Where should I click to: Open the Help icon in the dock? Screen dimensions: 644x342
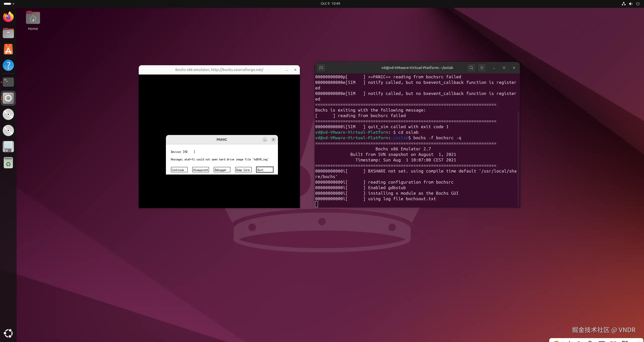coord(8,65)
